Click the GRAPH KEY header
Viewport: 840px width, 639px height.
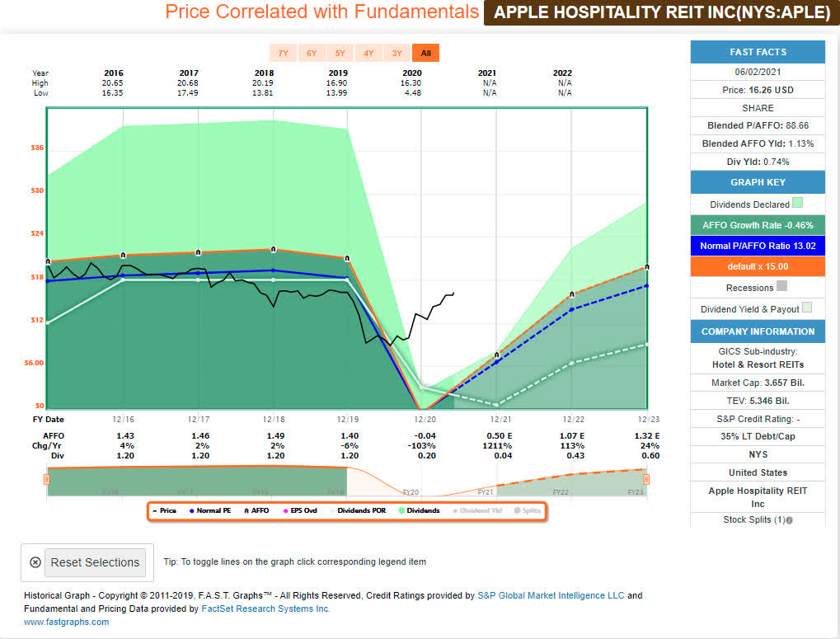click(758, 182)
